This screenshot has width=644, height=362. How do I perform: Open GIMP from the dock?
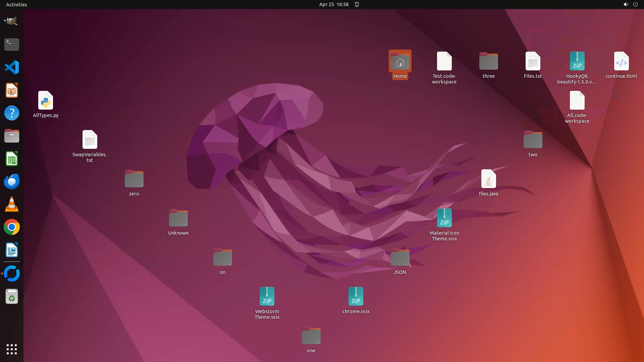pos(11,21)
